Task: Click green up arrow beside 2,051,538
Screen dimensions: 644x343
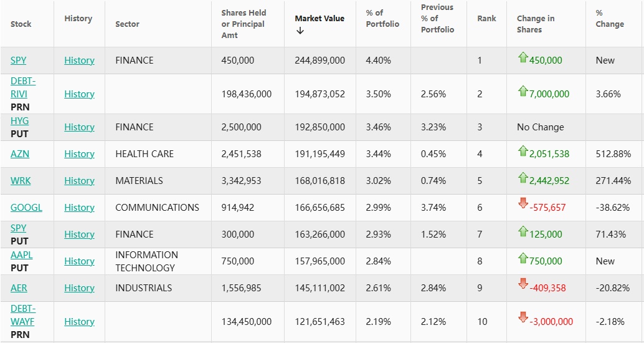Action: click(x=523, y=152)
